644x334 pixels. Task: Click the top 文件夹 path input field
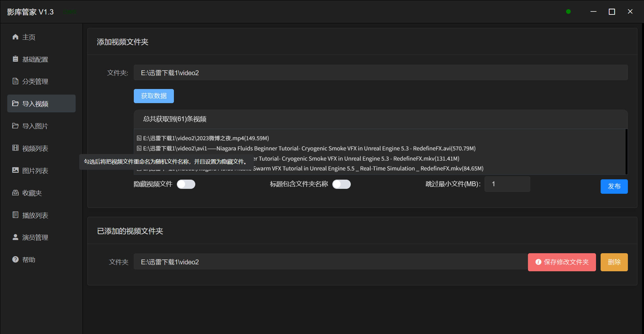coord(380,73)
